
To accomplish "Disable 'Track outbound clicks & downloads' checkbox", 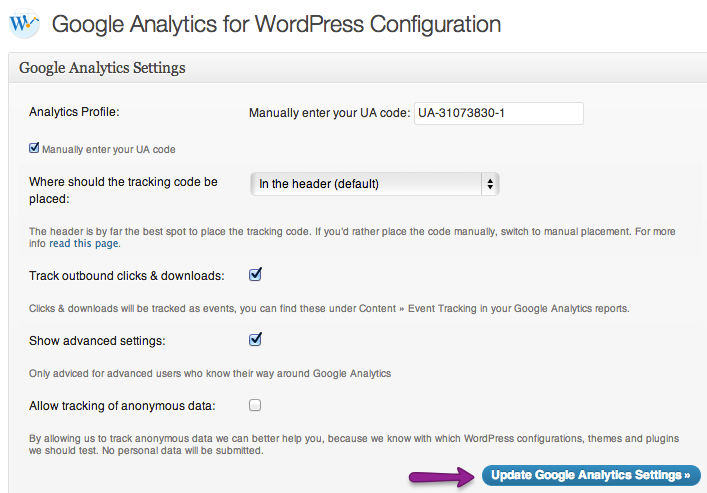I will tap(255, 274).
